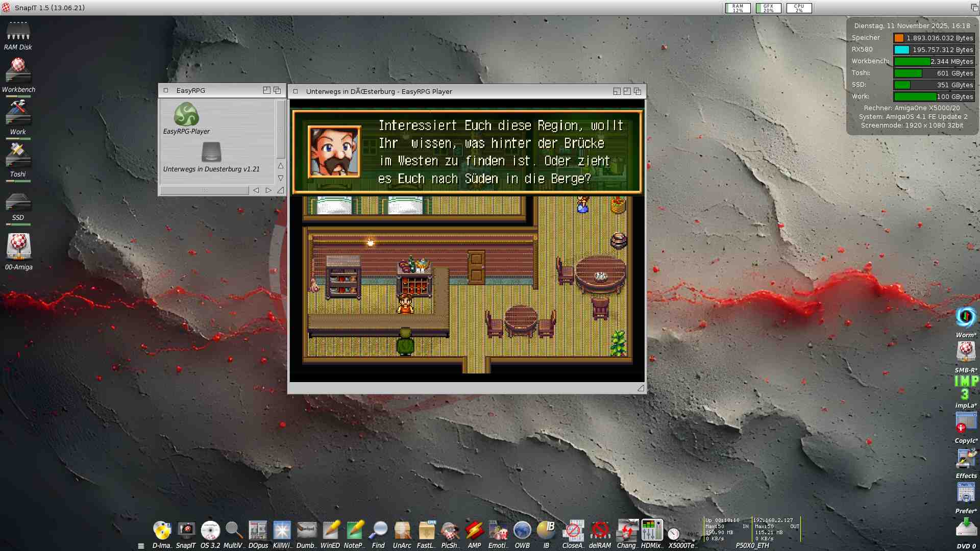Click scroll up arrow in EasyRPG drawer
Screen dimensions: 980x551
coord(281,166)
